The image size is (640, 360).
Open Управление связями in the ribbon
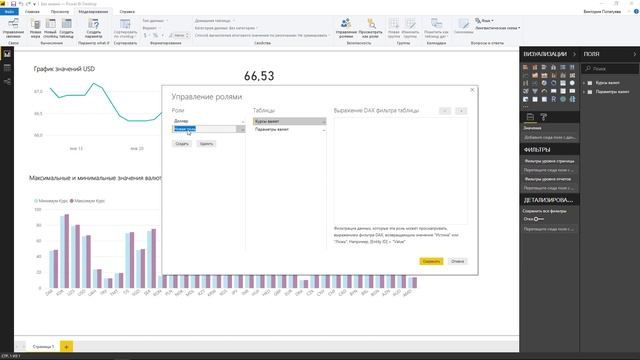[13, 28]
